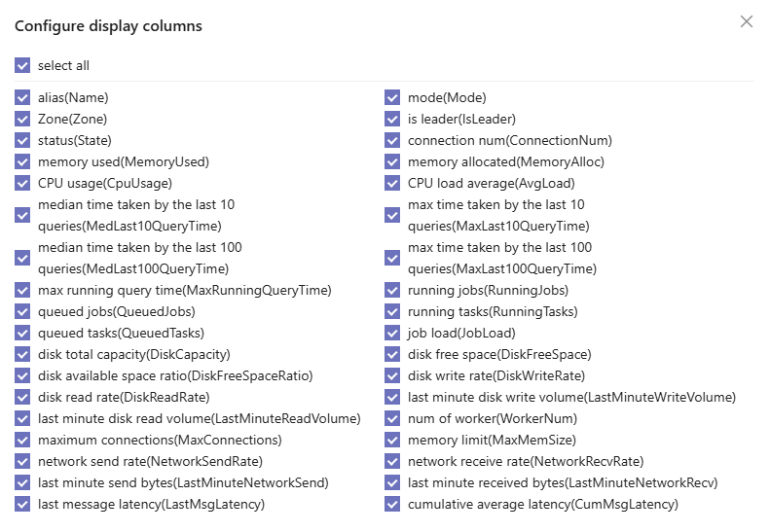Toggle the select all checkbox
The height and width of the screenshot is (532, 770).
[22, 65]
